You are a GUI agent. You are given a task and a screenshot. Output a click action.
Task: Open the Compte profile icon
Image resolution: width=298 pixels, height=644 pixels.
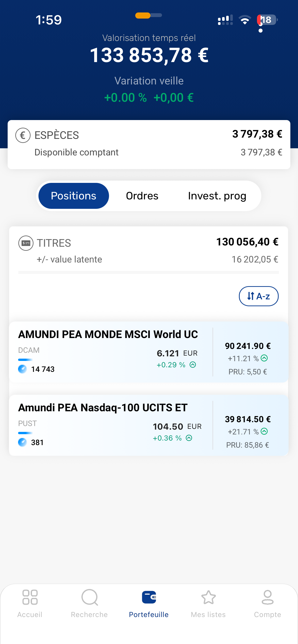click(x=267, y=597)
